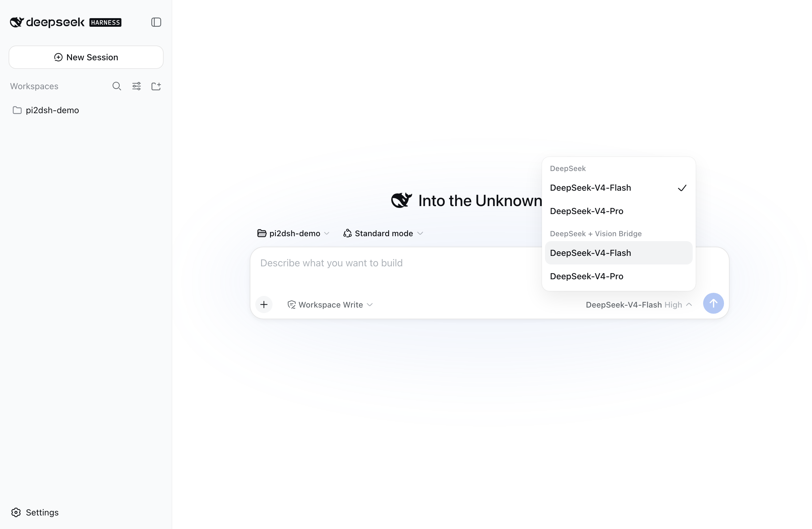Click the deepseek whale logo in sidebar
Viewport: 812px width, 529px height.
click(x=17, y=22)
